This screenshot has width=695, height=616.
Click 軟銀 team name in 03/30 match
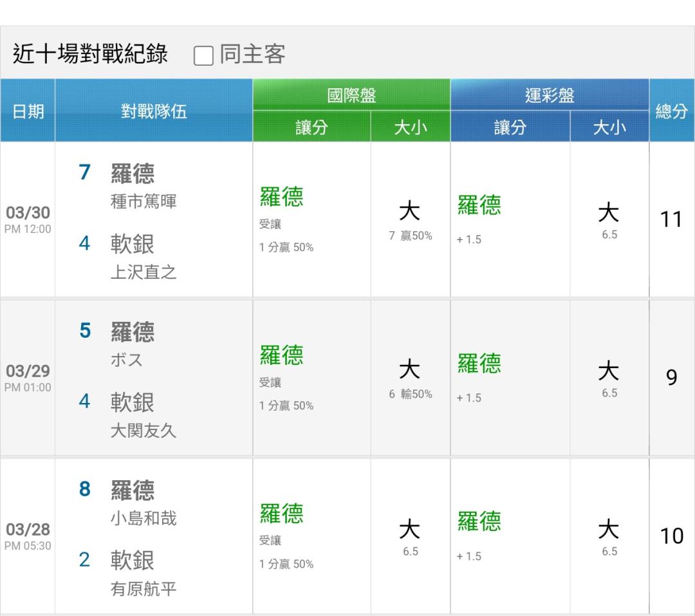[x=133, y=244]
